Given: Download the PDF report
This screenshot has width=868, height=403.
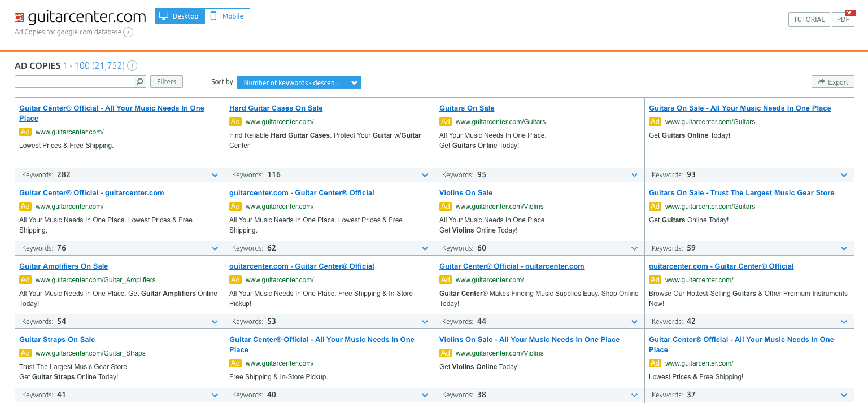Looking at the screenshot, I should pos(843,19).
